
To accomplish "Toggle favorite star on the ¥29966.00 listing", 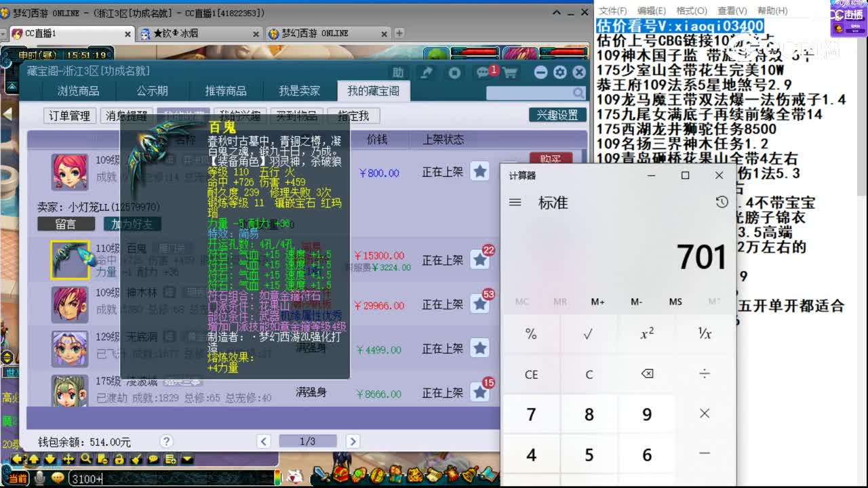I will [x=480, y=304].
